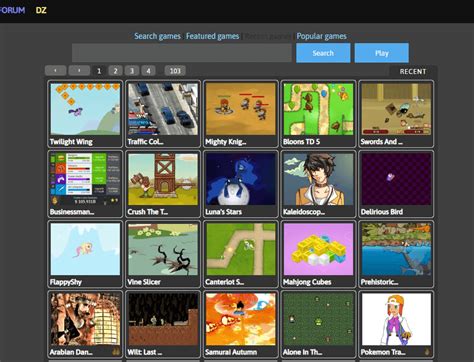Open the Canterlot S.. game thumbnail
This screenshot has width=474, height=362.
point(241,249)
